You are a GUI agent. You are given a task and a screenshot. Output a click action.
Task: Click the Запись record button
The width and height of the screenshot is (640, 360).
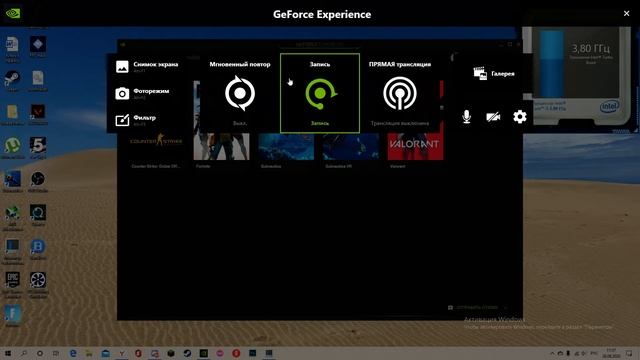point(320,93)
